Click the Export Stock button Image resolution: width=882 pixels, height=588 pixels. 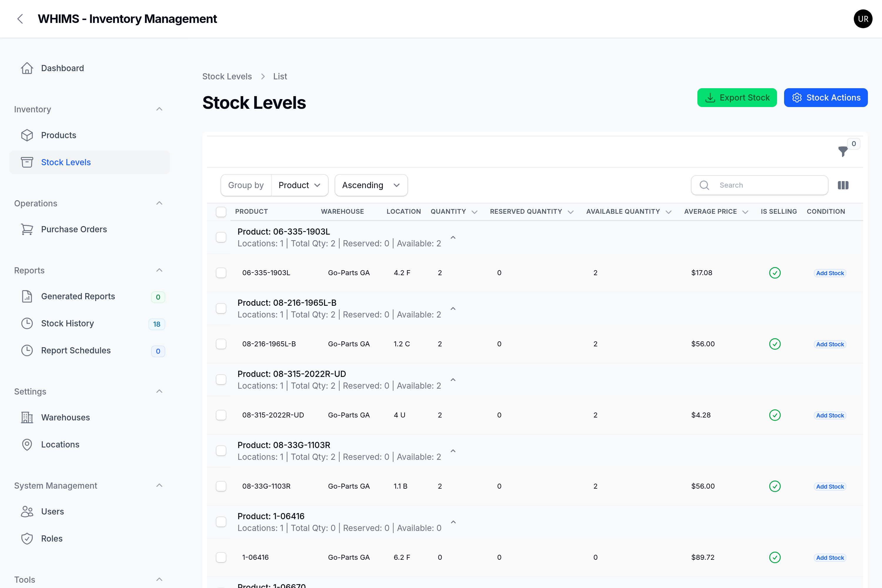[x=737, y=98]
